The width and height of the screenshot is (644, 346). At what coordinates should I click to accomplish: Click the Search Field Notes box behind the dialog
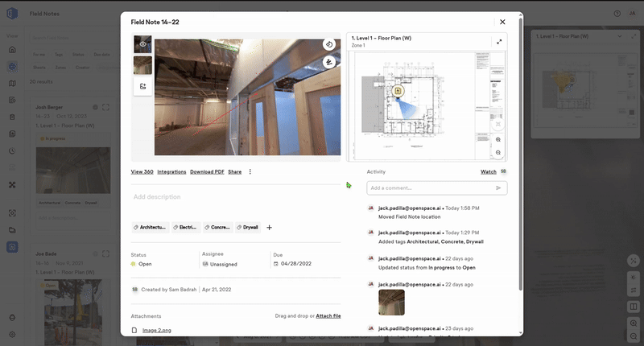point(74,38)
